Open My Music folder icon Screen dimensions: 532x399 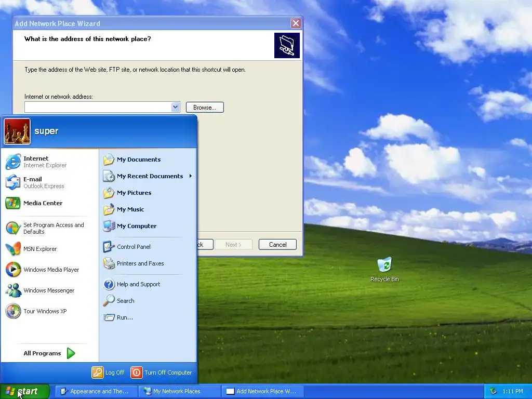click(109, 209)
